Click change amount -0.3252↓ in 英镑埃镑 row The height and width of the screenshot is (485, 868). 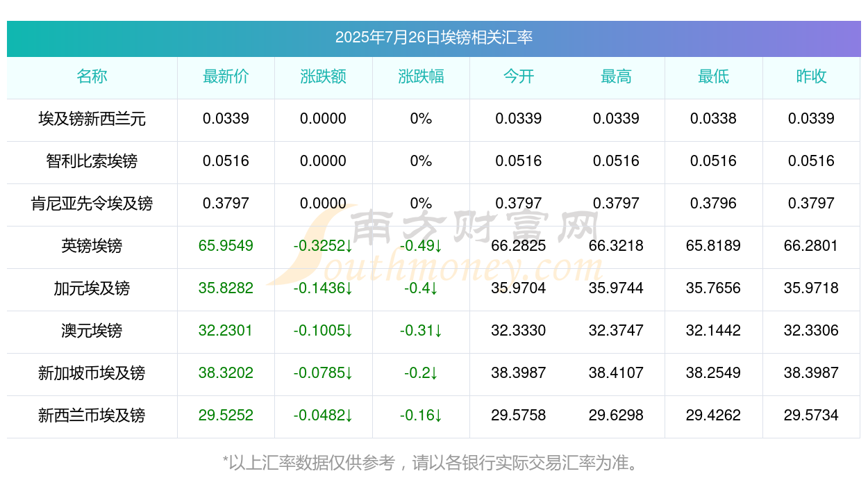pos(323,246)
